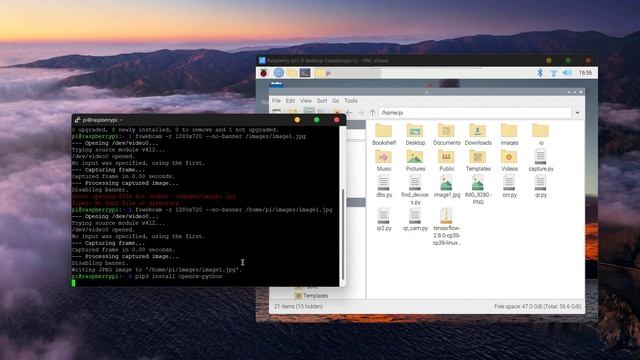Open the Sort menu in file manager
The image size is (640, 360).
click(x=322, y=100)
